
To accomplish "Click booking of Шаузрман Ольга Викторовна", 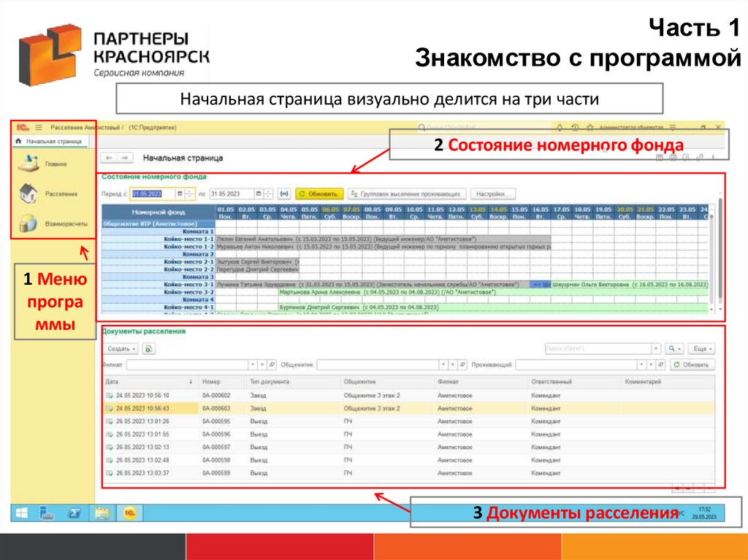I will coord(630,284).
